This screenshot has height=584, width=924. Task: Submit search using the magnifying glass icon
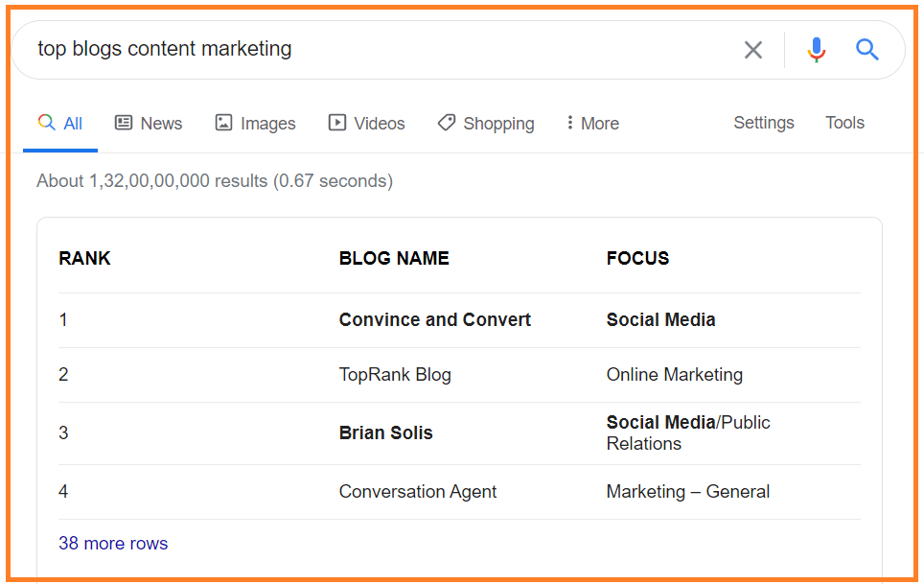pyautogui.click(x=866, y=50)
